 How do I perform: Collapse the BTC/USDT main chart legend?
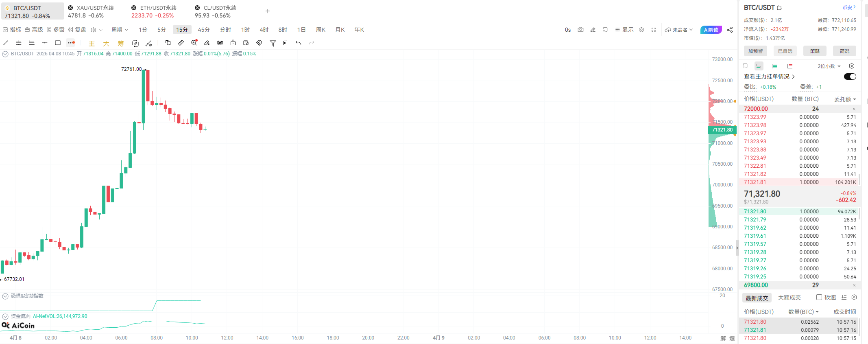tap(5, 54)
